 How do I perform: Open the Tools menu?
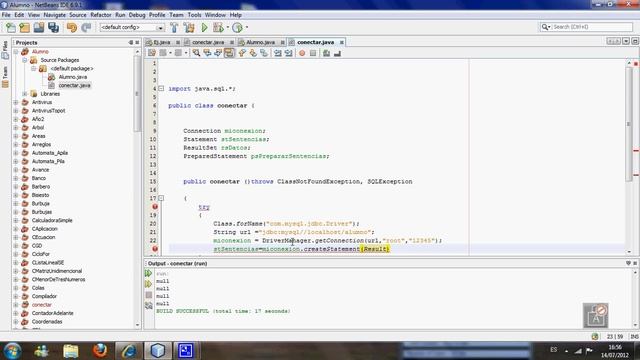[194, 15]
